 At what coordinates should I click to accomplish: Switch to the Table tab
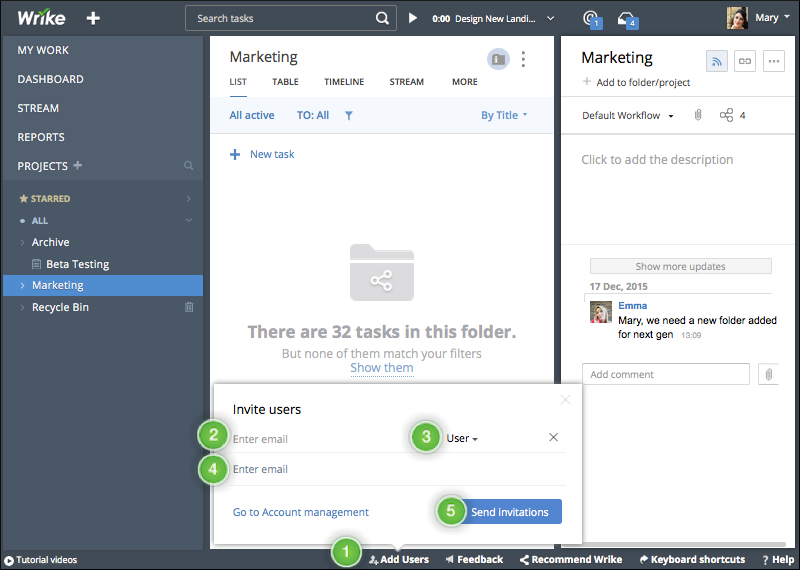pos(285,82)
